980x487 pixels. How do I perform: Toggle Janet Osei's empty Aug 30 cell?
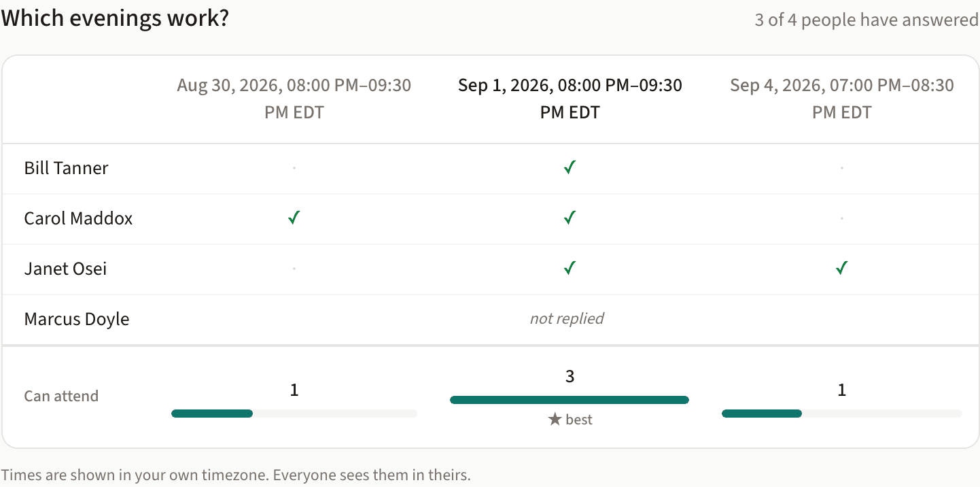(x=294, y=269)
